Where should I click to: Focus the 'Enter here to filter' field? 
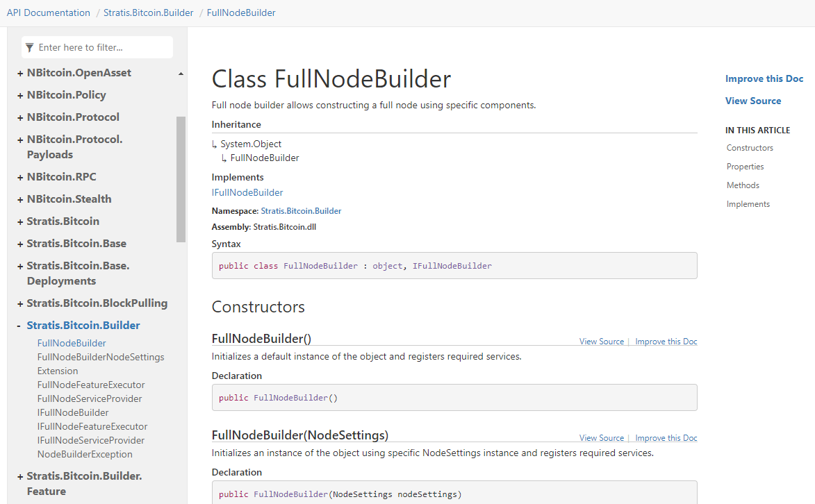(97, 47)
